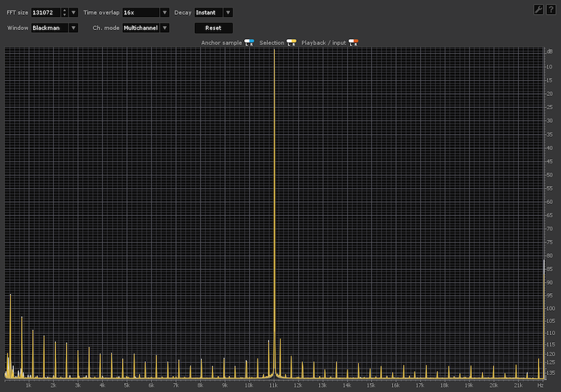This screenshot has width=561, height=392.
Task: Expand the Window type dropdown arrow
Action: pyautogui.click(x=74, y=28)
